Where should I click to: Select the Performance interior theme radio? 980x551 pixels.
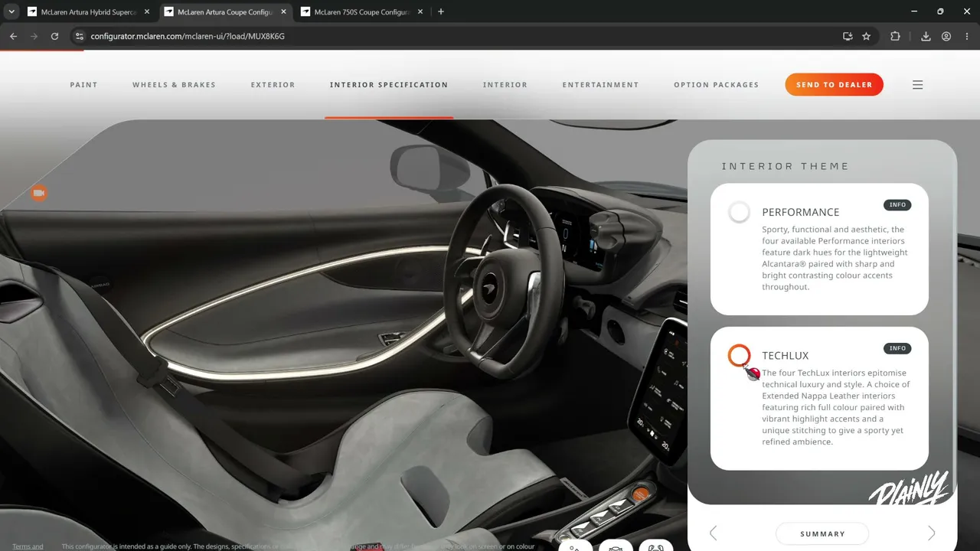click(739, 212)
